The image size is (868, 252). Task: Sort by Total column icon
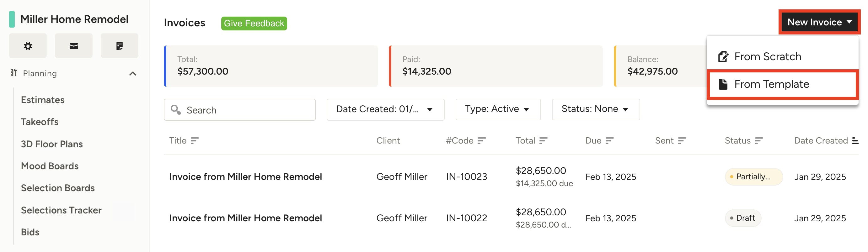pyautogui.click(x=543, y=141)
